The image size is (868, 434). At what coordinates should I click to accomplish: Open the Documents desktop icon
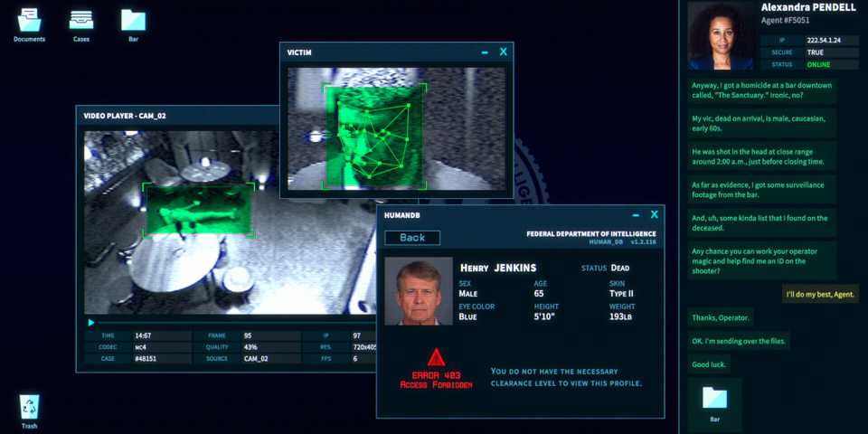tap(29, 22)
